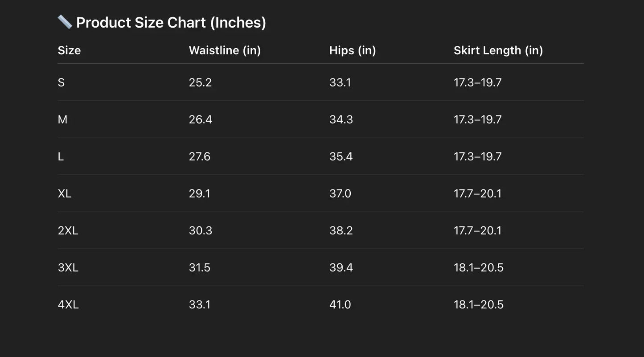The width and height of the screenshot is (644, 357).
Task: Click the ruler icon beside the title
Action: coord(65,22)
